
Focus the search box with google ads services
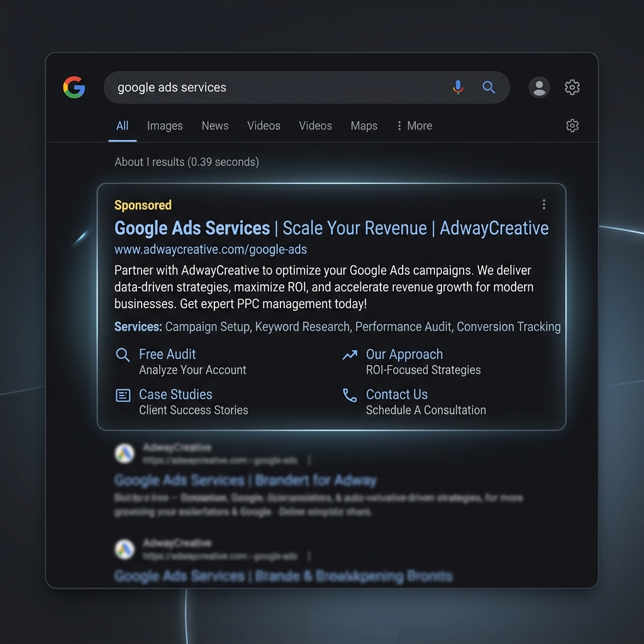[x=306, y=87]
